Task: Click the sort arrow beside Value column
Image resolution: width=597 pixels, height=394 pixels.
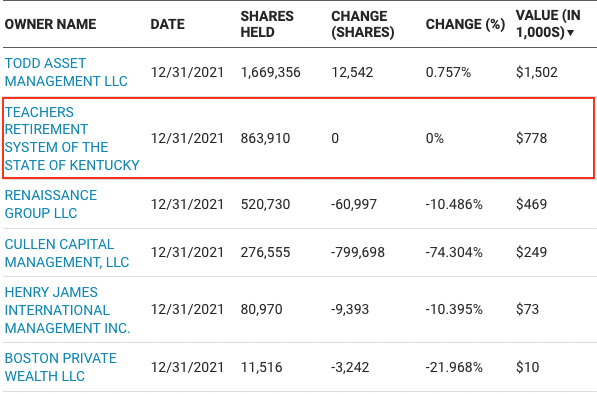Action: pyautogui.click(x=570, y=33)
